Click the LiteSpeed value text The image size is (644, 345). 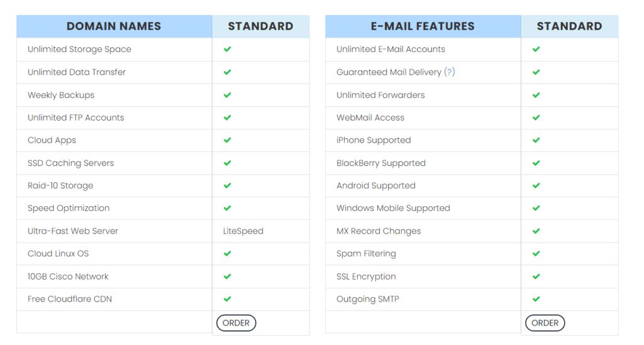click(243, 231)
